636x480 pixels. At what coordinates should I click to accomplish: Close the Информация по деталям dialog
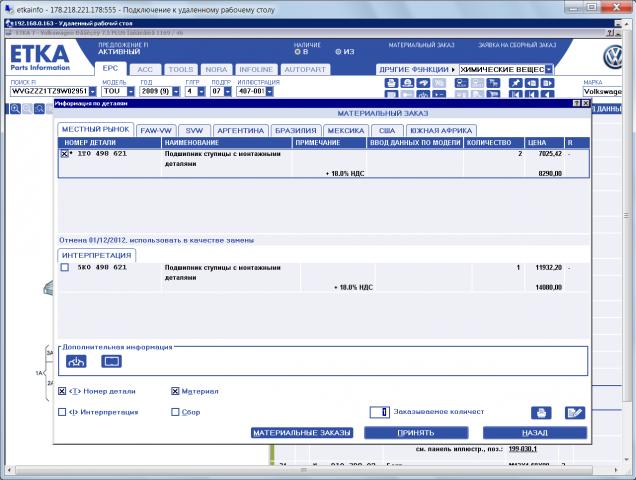click(x=586, y=103)
